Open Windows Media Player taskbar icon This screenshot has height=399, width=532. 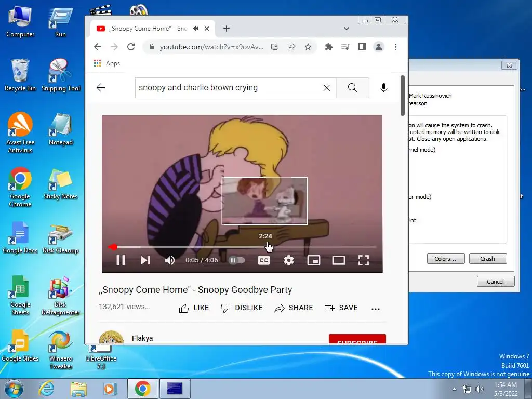tap(110, 389)
